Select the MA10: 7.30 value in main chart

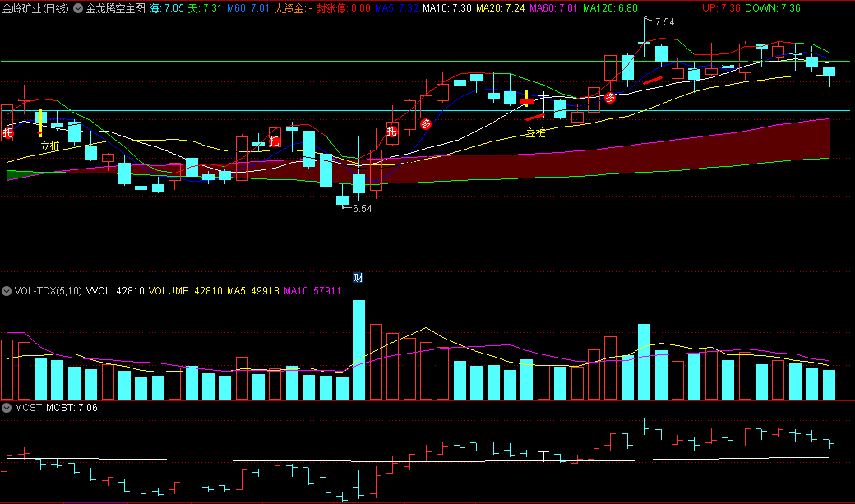pos(447,8)
